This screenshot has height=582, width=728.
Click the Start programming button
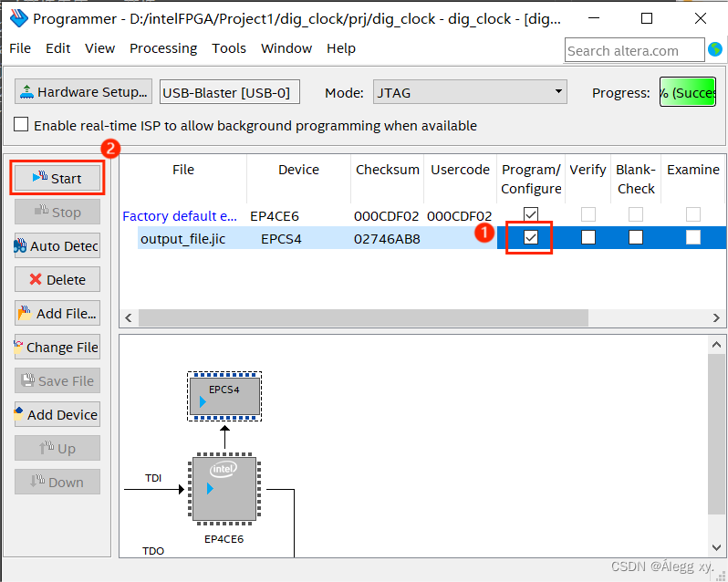57,178
